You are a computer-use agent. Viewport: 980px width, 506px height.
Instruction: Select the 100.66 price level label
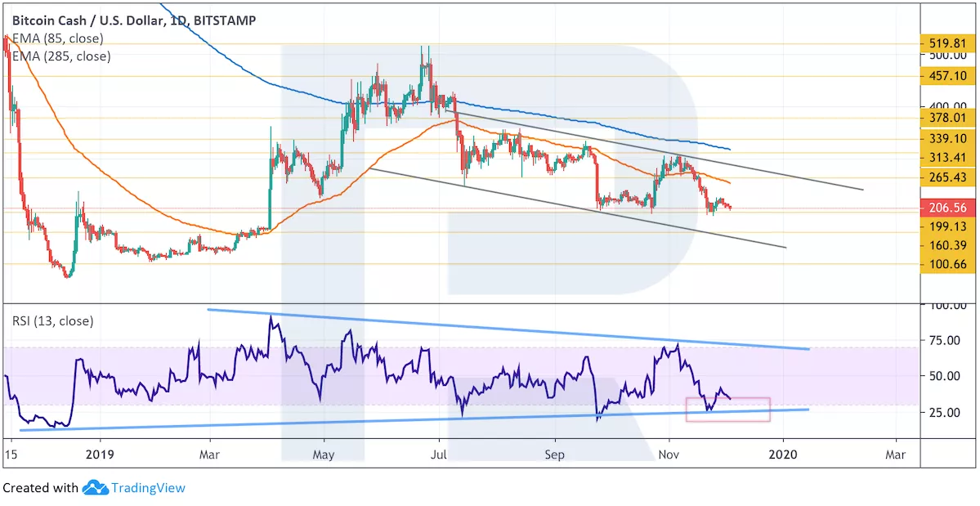pos(948,264)
